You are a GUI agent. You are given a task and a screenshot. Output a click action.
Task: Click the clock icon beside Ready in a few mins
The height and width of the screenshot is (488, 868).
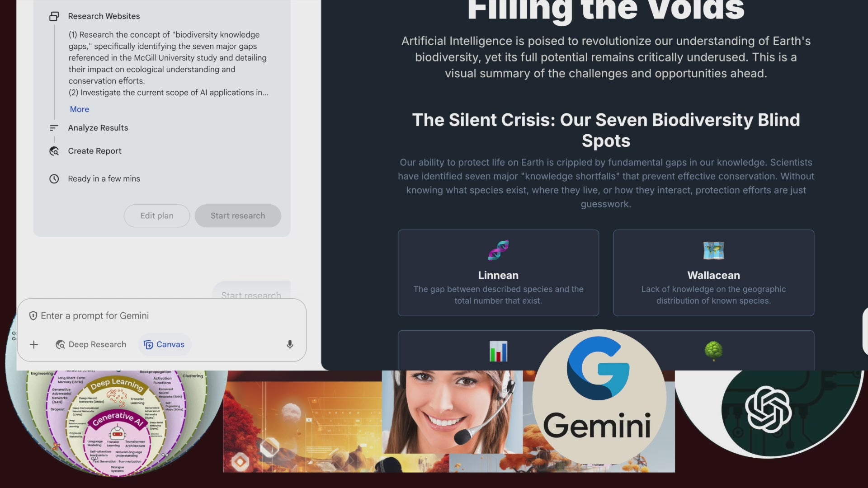[x=54, y=179]
